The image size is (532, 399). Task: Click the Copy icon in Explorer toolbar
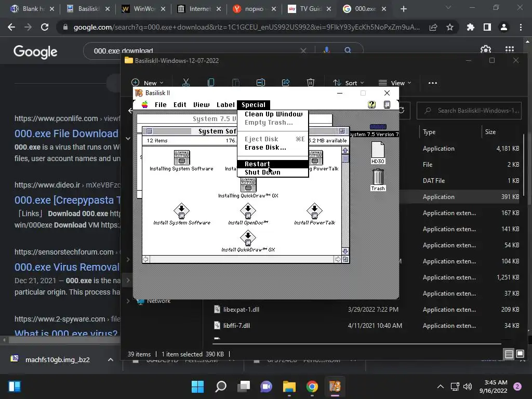211,83
